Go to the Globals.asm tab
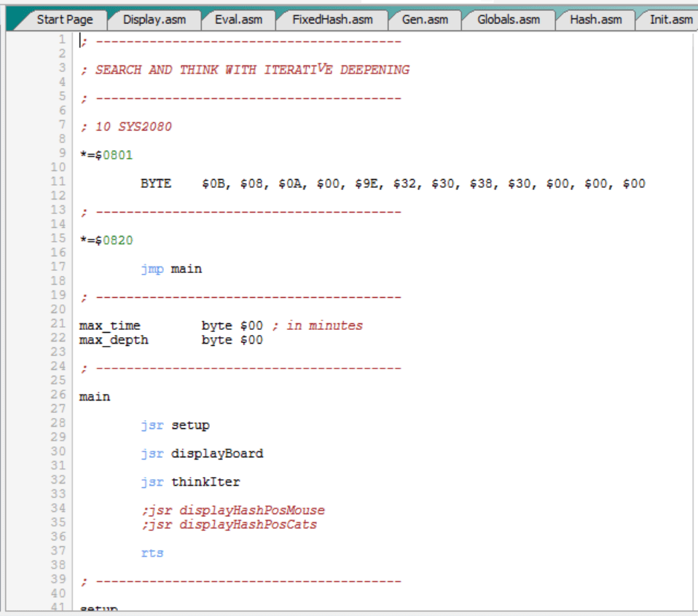 508,20
